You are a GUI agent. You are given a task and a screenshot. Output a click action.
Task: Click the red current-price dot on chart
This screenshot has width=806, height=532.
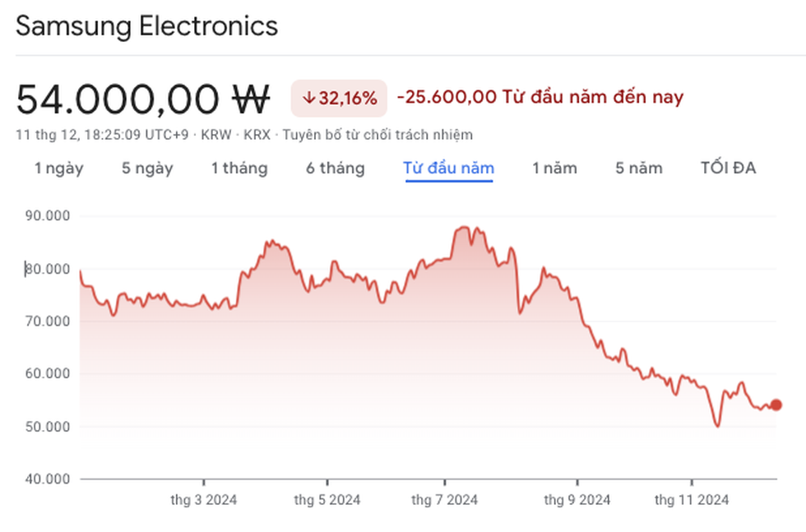[x=776, y=405]
